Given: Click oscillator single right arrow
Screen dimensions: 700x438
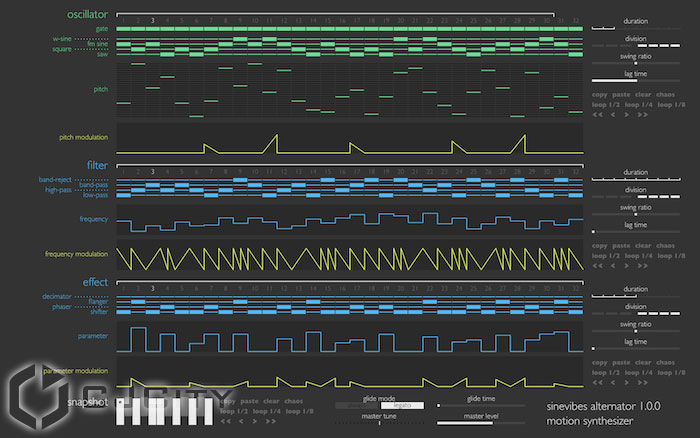Looking at the screenshot, I should [626, 115].
